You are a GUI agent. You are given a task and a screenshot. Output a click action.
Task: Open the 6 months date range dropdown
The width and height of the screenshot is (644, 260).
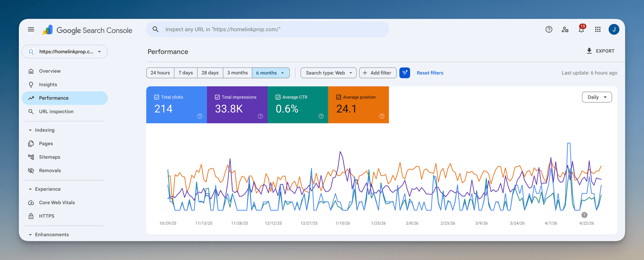271,73
